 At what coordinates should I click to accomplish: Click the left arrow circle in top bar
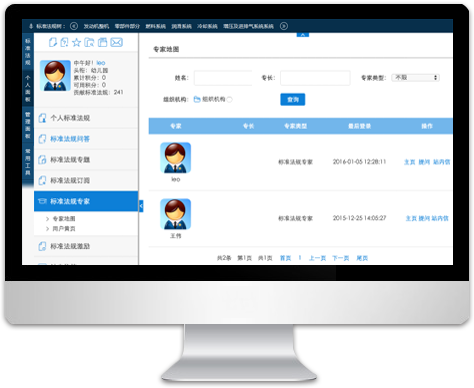(x=74, y=26)
